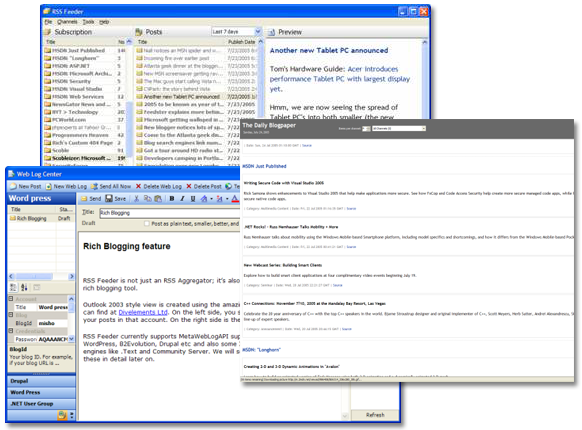
Task: Collapse the Credentials property category
Action: pos(11,330)
